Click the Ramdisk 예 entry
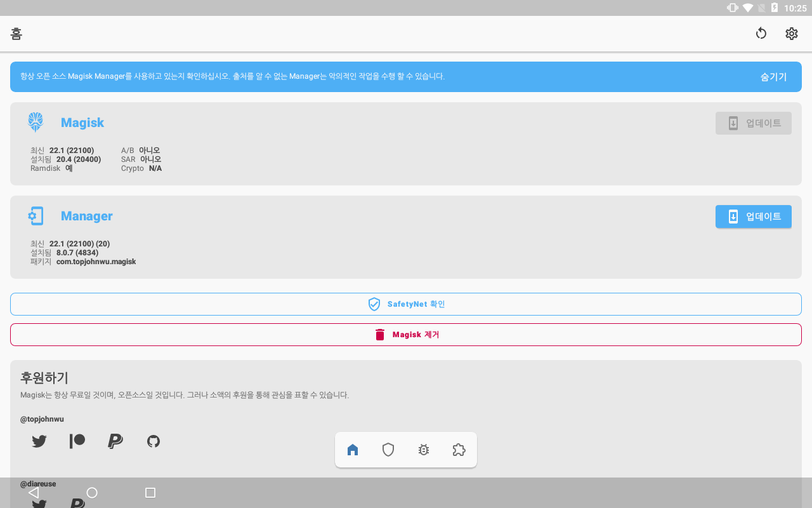Image resolution: width=812 pixels, height=508 pixels. tap(51, 168)
